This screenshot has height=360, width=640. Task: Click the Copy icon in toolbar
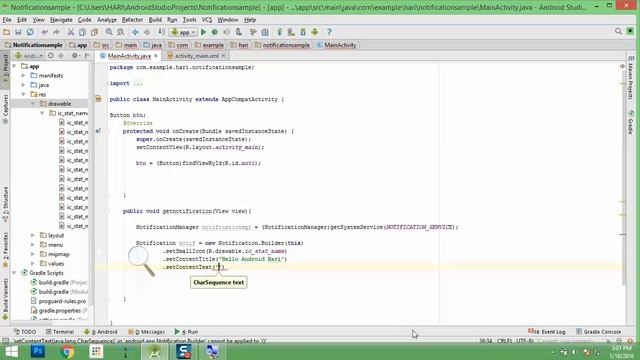point(82,32)
